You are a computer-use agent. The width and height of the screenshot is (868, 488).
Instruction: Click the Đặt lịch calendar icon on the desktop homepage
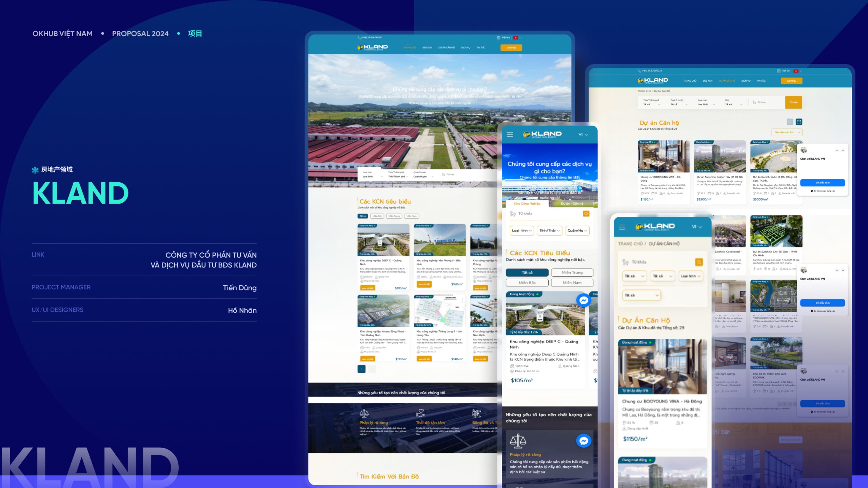click(x=498, y=38)
